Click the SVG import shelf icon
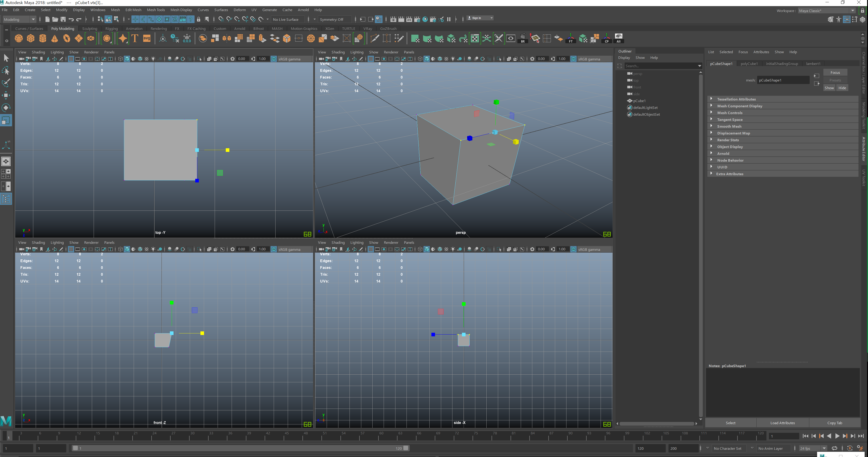This screenshot has width=868, height=457. click(x=147, y=38)
